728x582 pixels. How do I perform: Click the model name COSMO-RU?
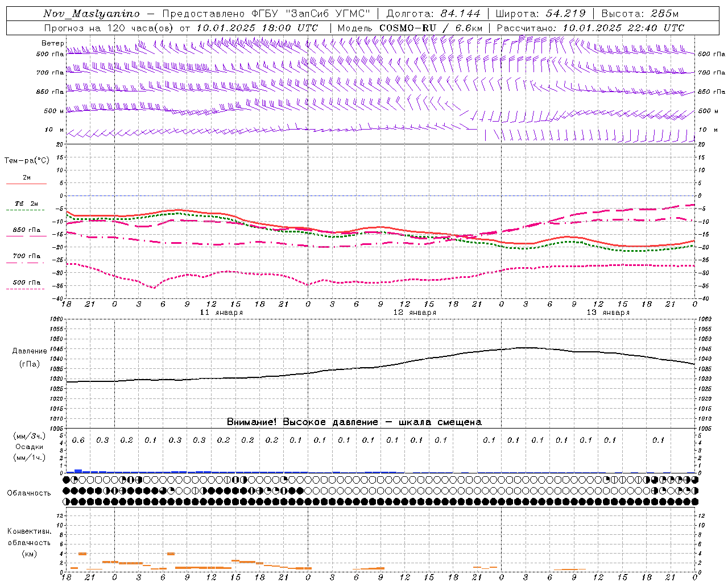coord(407,28)
